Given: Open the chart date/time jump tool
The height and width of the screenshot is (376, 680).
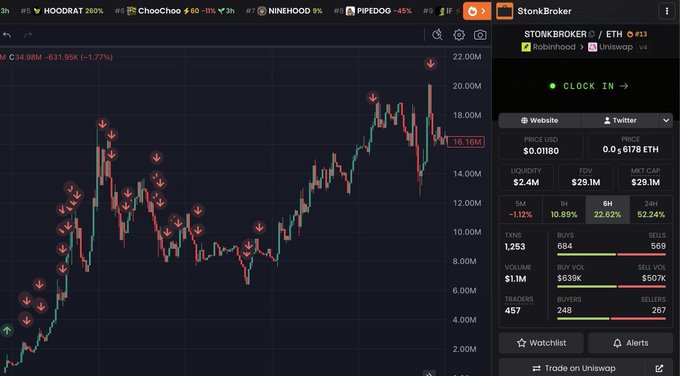Looking at the screenshot, I should pos(437,35).
